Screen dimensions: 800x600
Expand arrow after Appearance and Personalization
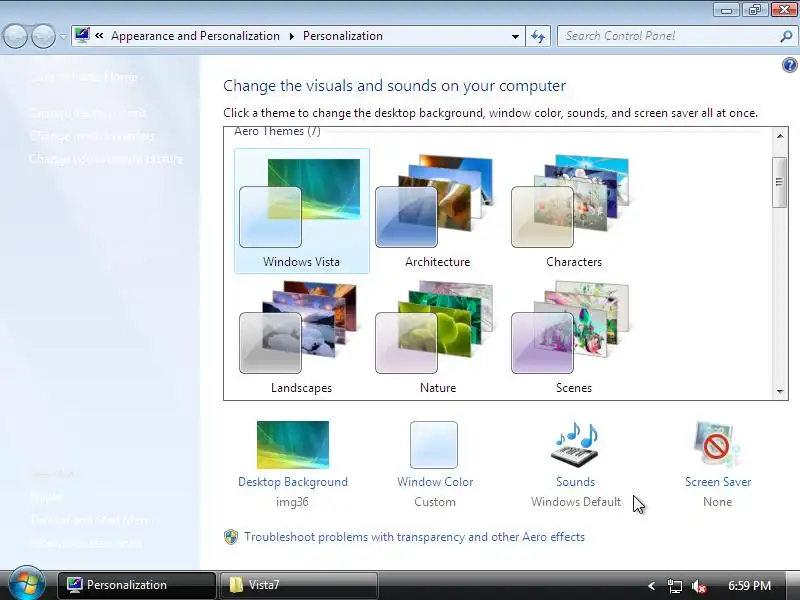pyautogui.click(x=291, y=36)
